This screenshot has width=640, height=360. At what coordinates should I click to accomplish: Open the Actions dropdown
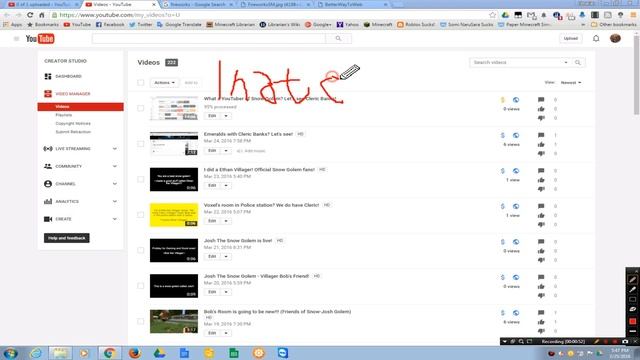(x=164, y=82)
